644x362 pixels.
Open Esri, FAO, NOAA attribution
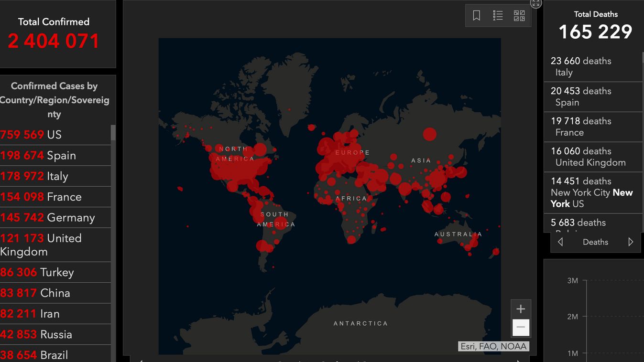[x=493, y=346]
